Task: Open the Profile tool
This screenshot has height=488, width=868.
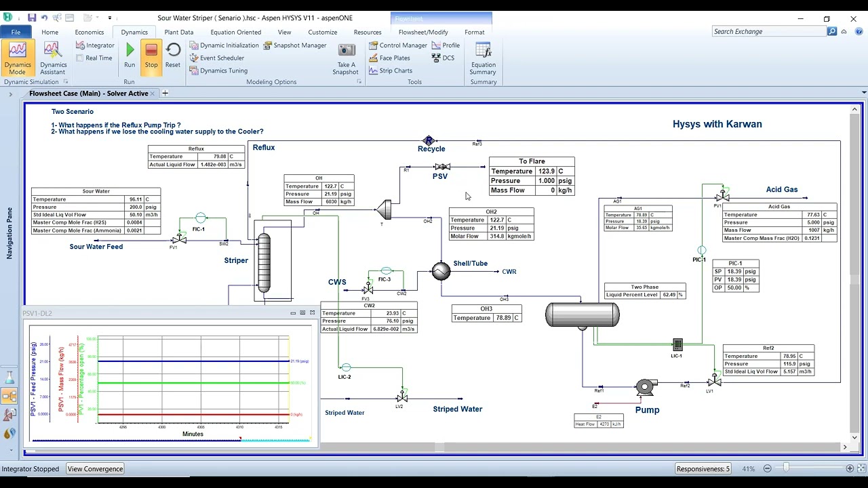Action: coord(446,45)
